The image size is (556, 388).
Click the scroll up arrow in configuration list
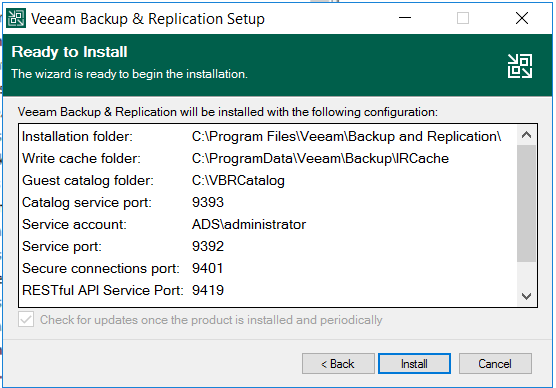click(526, 135)
